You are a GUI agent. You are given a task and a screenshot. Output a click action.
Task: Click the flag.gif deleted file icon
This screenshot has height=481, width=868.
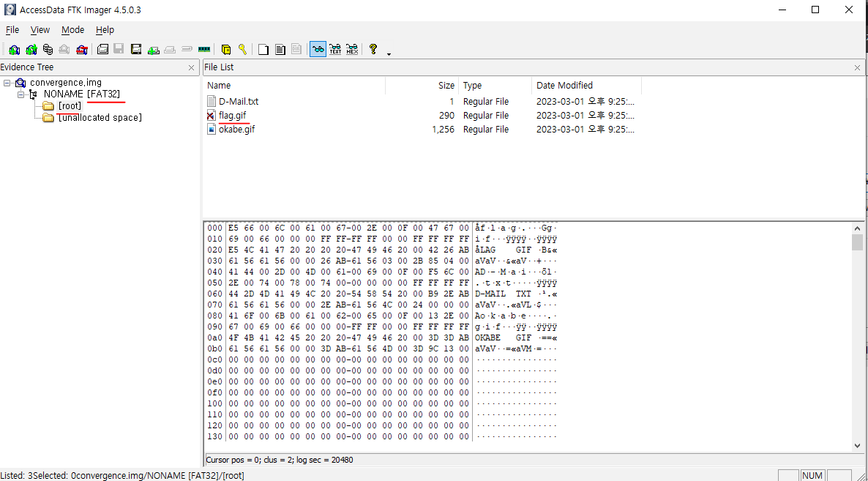point(211,115)
